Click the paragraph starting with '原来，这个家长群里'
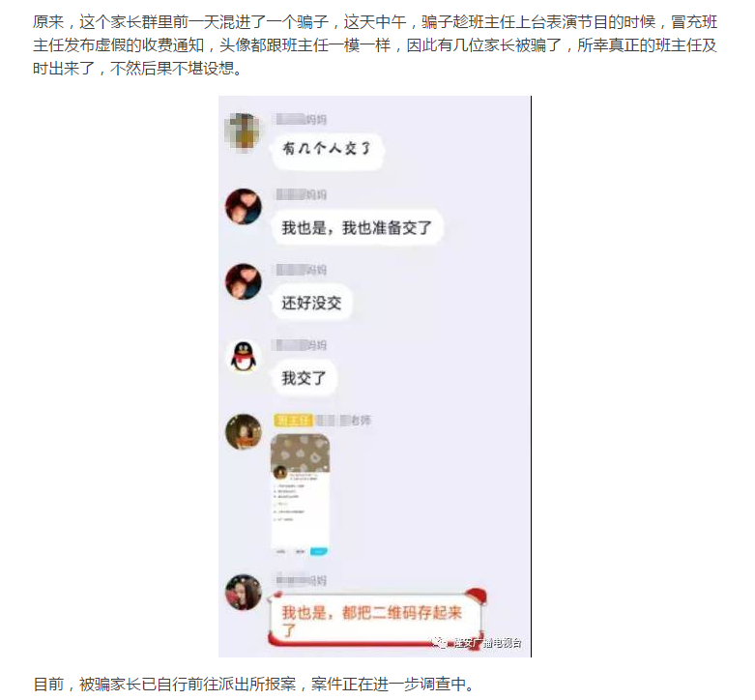 click(x=375, y=45)
